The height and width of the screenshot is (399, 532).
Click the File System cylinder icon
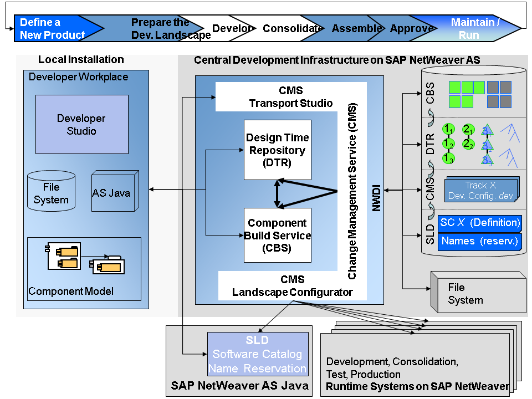pos(51,190)
